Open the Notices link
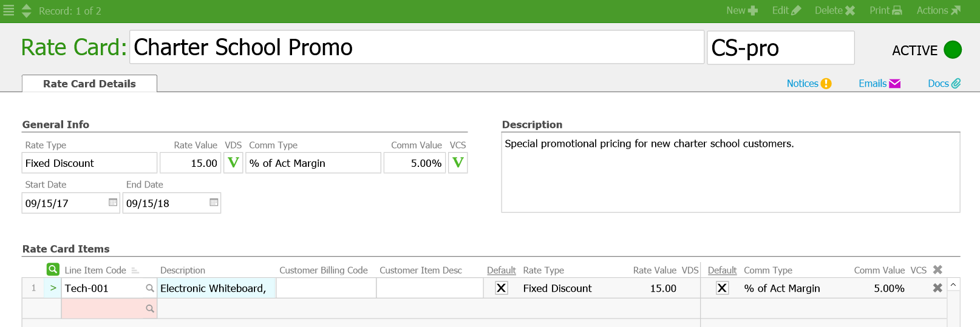 [x=809, y=84]
